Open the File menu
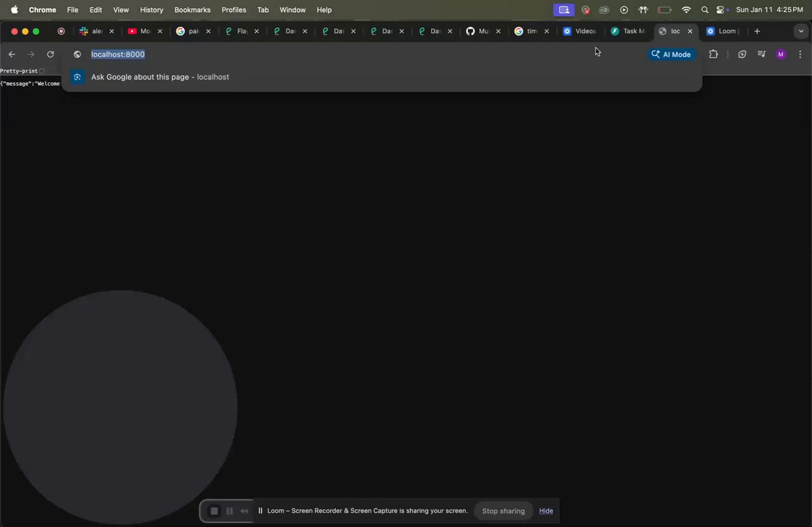812x527 pixels. (73, 10)
